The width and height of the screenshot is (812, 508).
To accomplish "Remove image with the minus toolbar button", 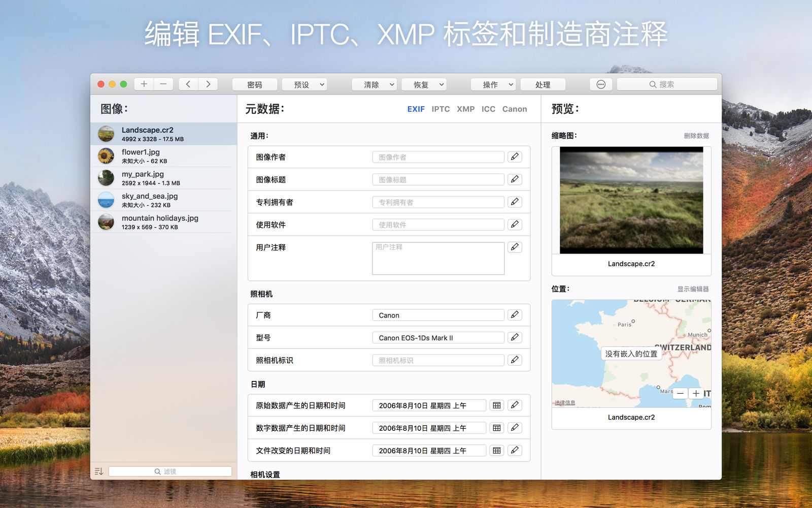I will (163, 84).
